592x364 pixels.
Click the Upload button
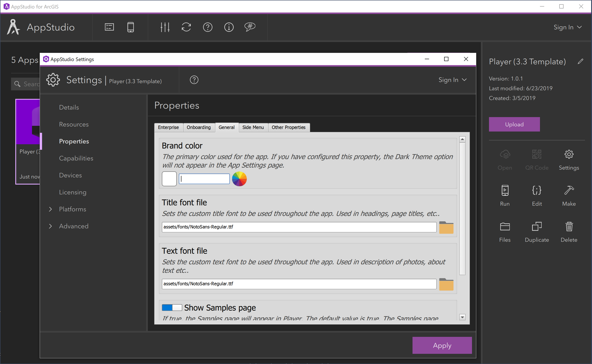(514, 124)
